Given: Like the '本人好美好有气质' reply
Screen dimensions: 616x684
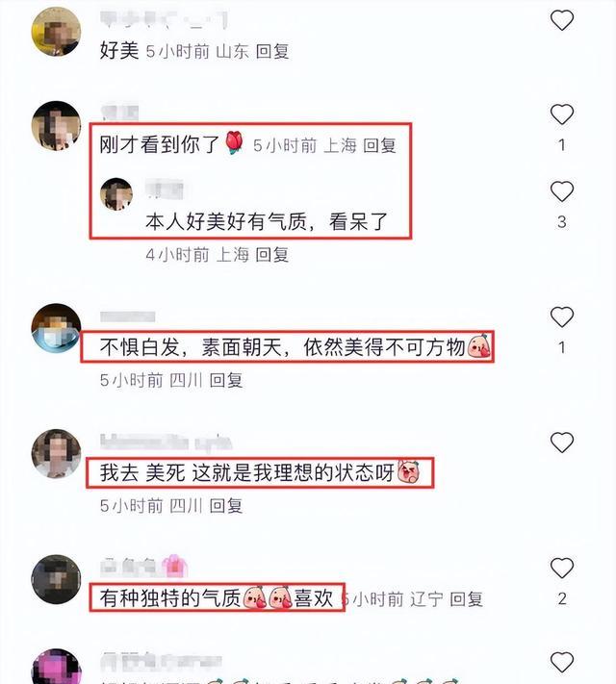Looking at the screenshot, I should coord(562,191).
